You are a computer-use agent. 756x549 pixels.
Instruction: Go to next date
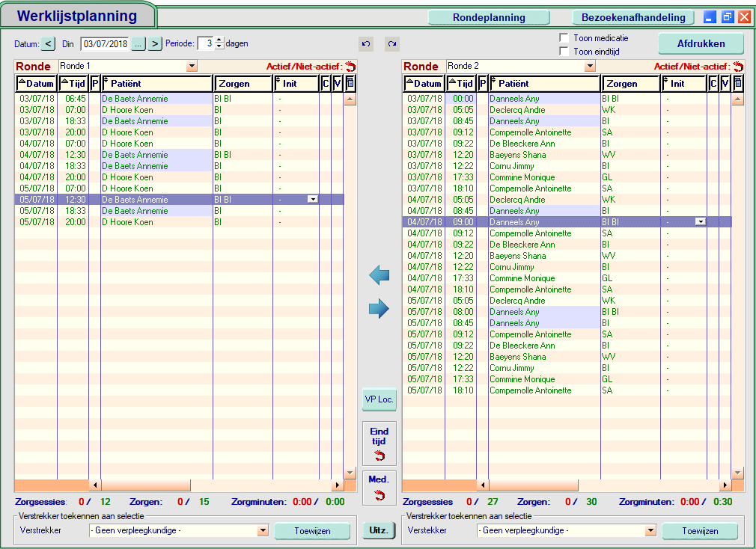(154, 44)
